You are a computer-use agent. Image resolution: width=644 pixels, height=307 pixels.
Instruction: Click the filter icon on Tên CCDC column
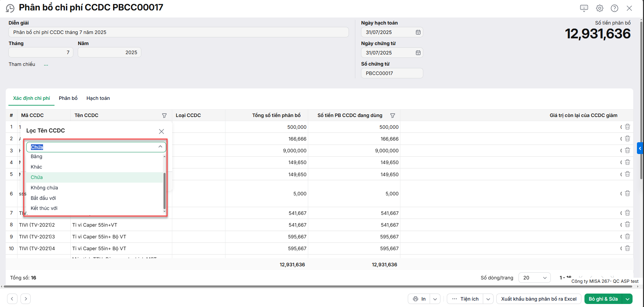coord(164,115)
